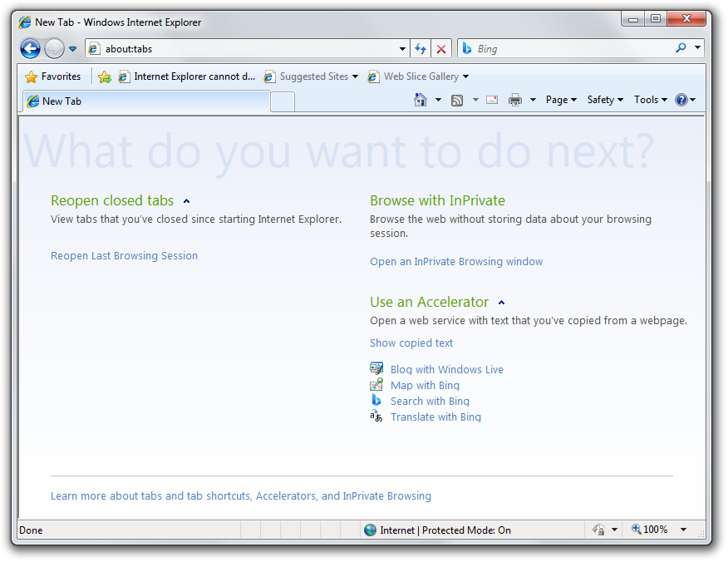Click the 'Done' status bar text
This screenshot has height=562, width=728.
pos(31,530)
